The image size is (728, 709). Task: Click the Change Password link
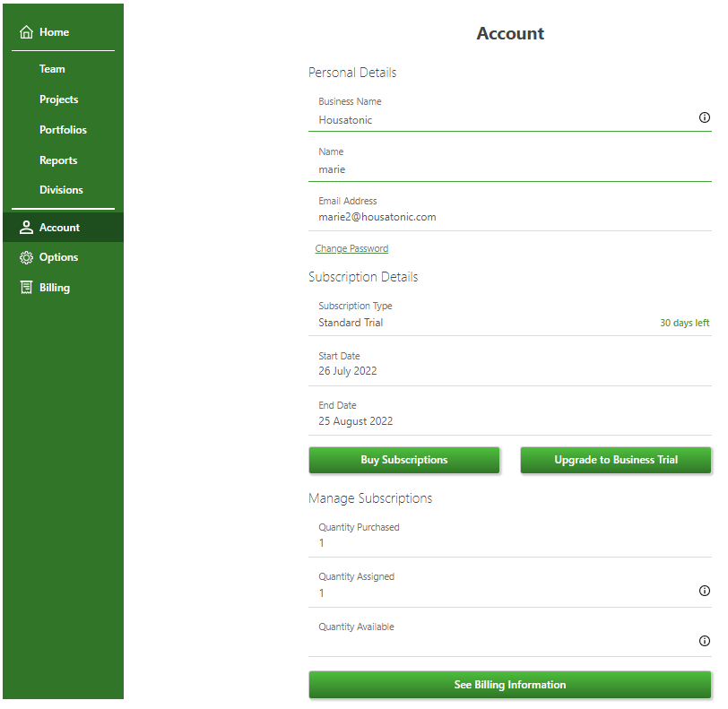point(351,248)
